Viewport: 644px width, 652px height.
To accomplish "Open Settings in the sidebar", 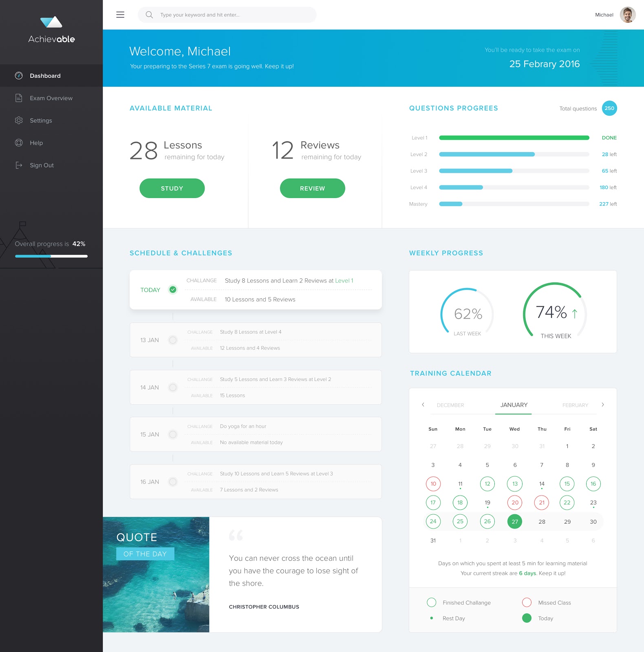I will [51, 120].
